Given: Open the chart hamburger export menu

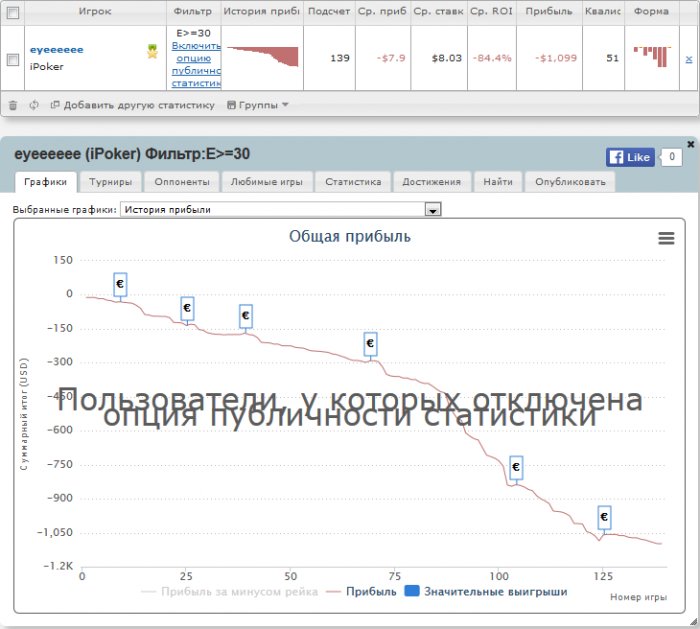Looking at the screenshot, I should (666, 238).
